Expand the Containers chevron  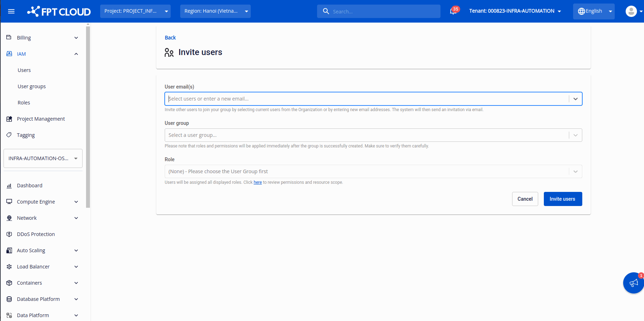76,283
